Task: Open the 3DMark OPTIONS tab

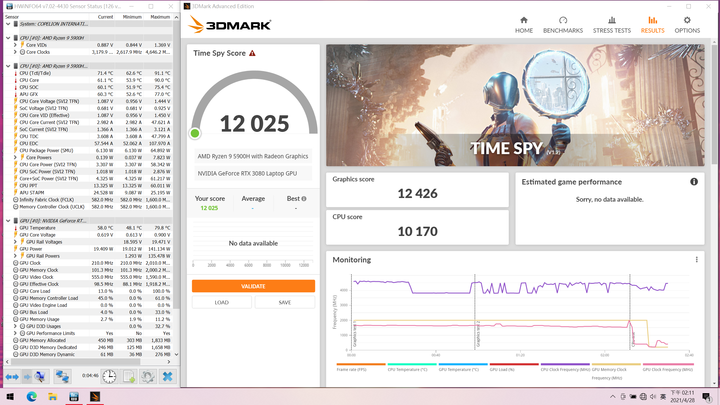Action: tap(687, 25)
